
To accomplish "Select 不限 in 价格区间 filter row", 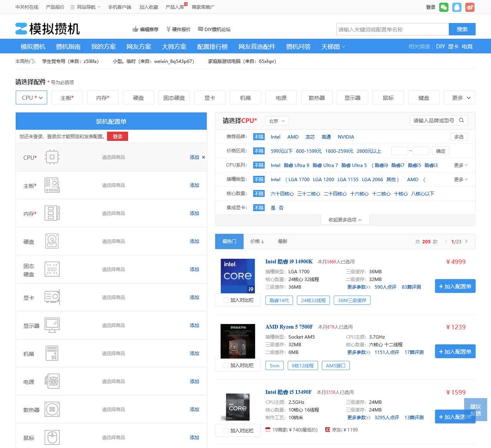I will (259, 151).
